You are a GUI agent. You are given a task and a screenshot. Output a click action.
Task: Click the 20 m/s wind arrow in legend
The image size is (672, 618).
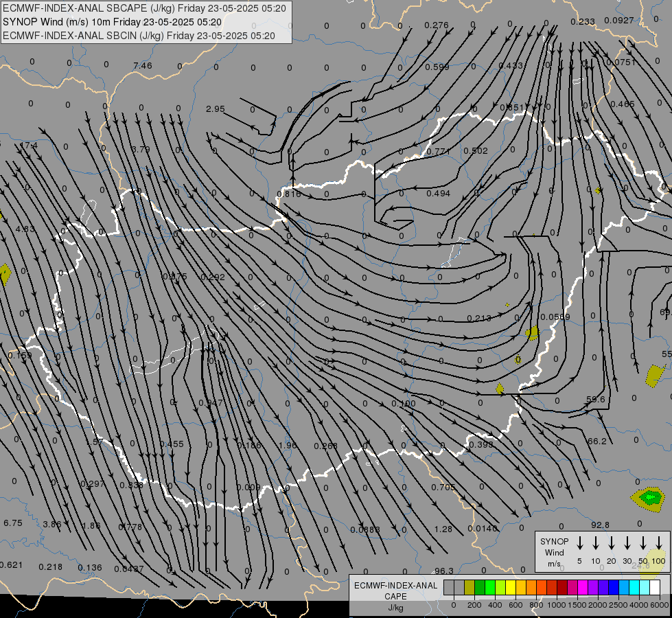611,543
